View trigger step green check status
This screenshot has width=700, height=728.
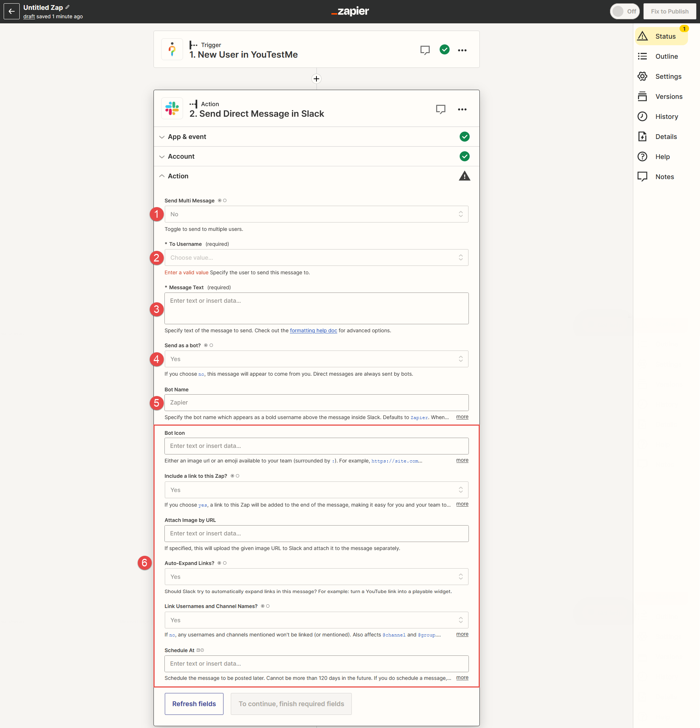(x=444, y=49)
